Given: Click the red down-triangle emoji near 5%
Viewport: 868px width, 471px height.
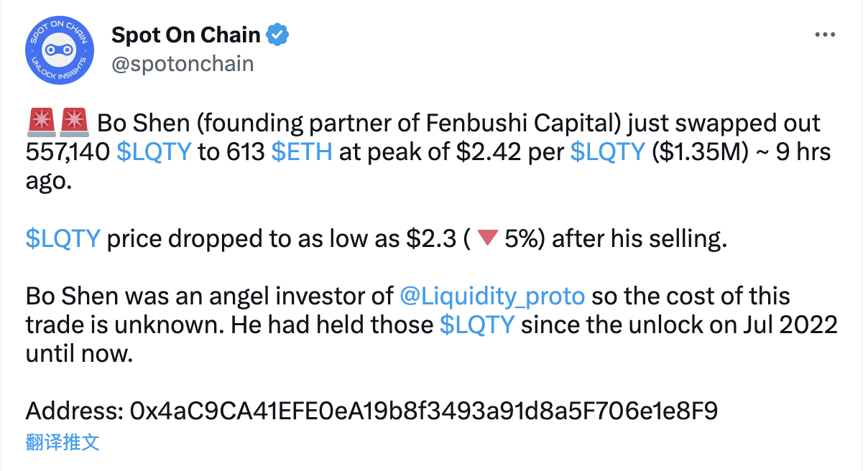Looking at the screenshot, I should point(487,238).
